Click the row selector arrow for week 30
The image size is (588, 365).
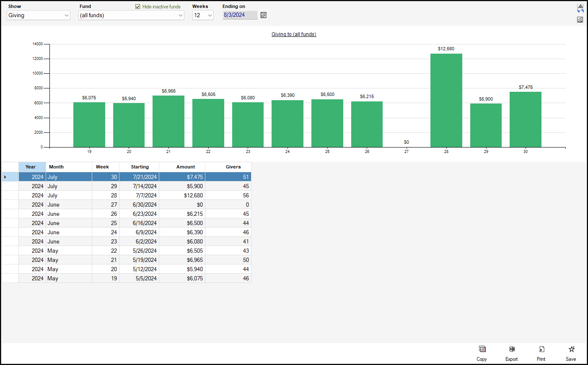coord(5,177)
